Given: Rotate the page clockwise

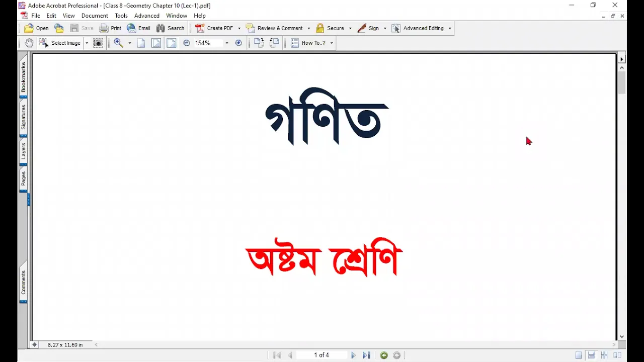Looking at the screenshot, I should (259, 43).
